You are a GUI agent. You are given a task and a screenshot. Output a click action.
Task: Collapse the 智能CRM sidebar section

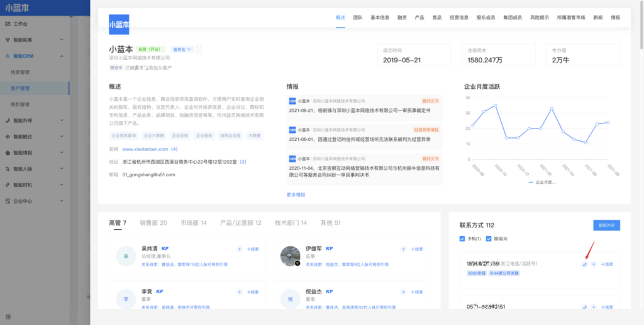62,56
